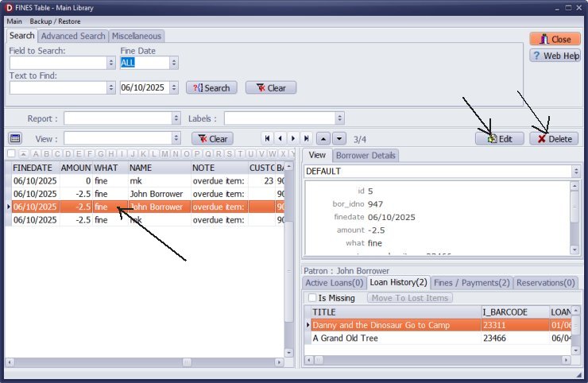This screenshot has width=588, height=383.
Task: Go to next record arrow
Action: 293,138
